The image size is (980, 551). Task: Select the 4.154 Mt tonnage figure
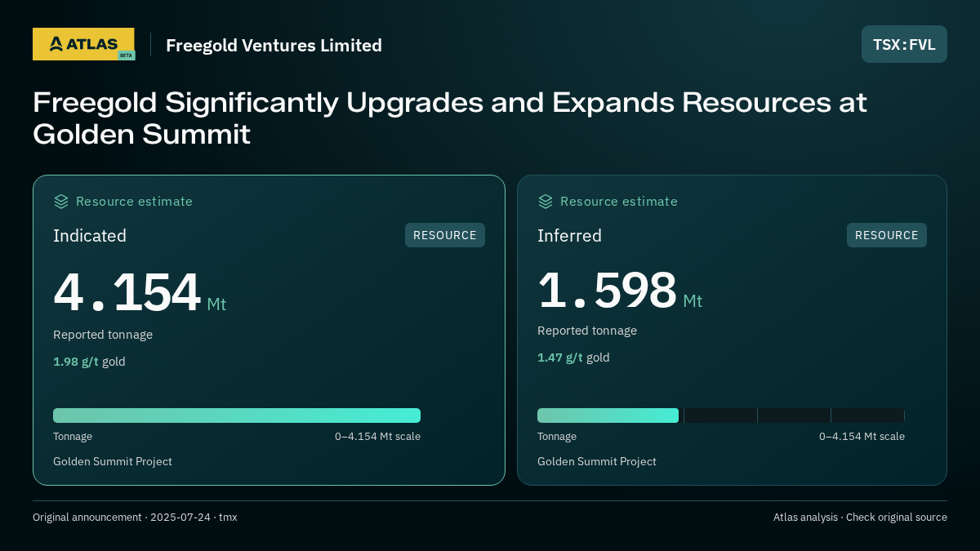[x=140, y=293]
